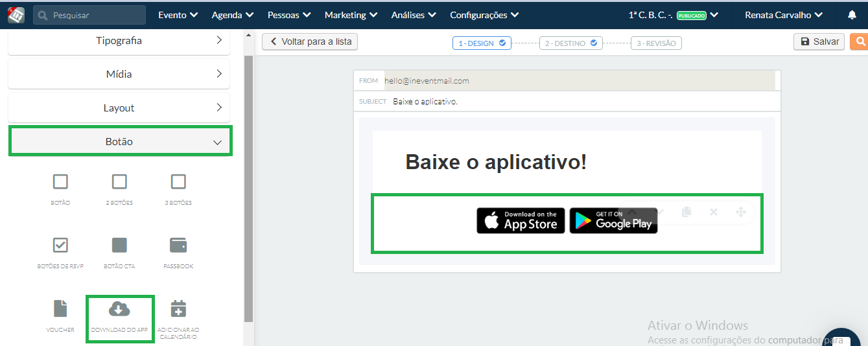This screenshot has width=868, height=346.
Task: Go to step 3 - Revisão
Action: pyautogui.click(x=656, y=43)
